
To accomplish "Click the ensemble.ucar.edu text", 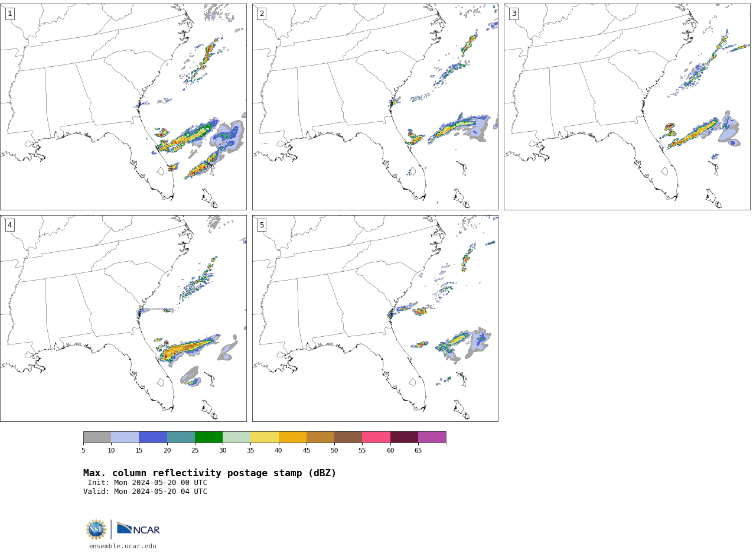I will (123, 547).
